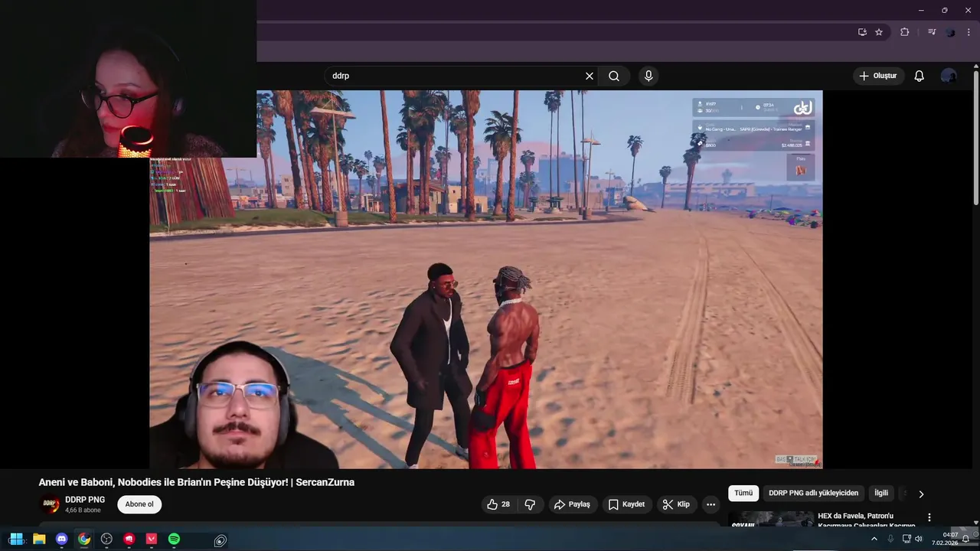Click DDRP PNG channel avatar
This screenshot has height=551, width=980.
click(x=51, y=504)
